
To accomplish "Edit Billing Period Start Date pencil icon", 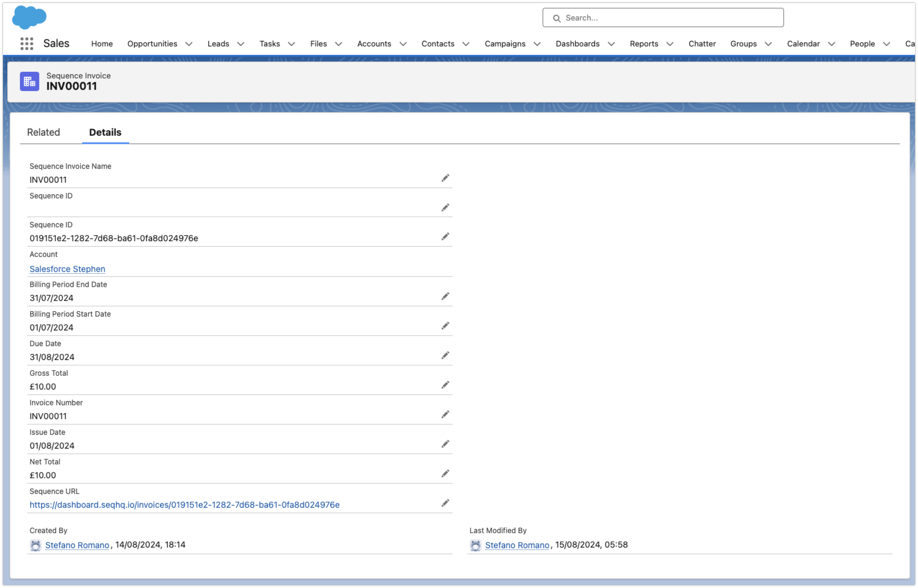I will (445, 326).
